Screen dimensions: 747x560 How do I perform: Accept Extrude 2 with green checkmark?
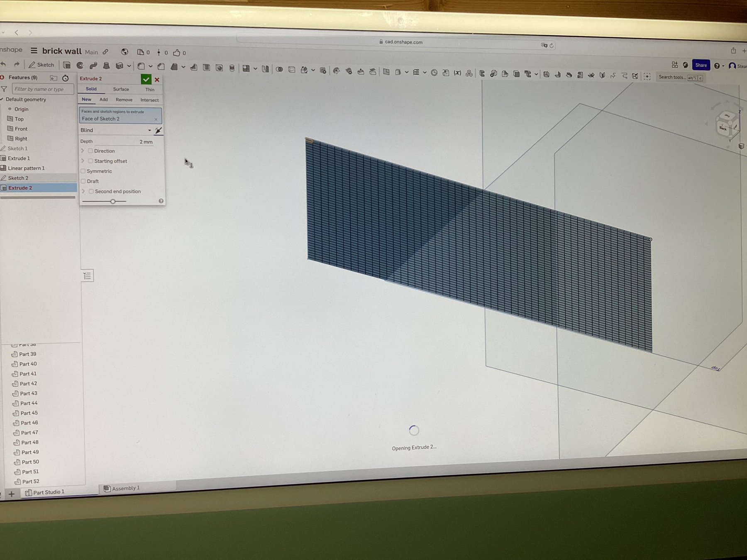[x=146, y=79]
